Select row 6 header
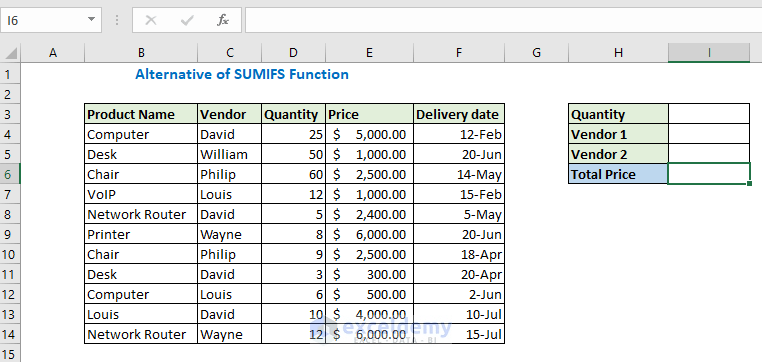Viewport: 762px width, 362px height. pyautogui.click(x=10, y=174)
